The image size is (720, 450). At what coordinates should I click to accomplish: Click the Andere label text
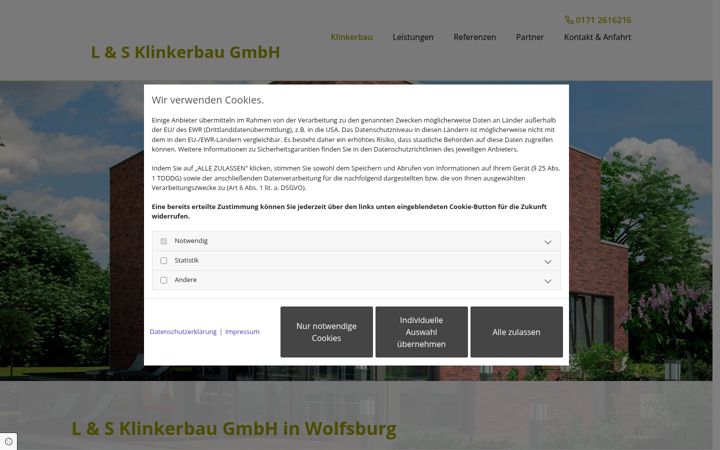coord(186,280)
